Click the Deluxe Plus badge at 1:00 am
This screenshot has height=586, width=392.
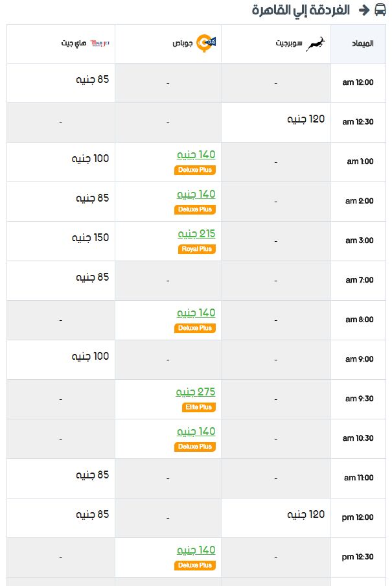coord(195,170)
